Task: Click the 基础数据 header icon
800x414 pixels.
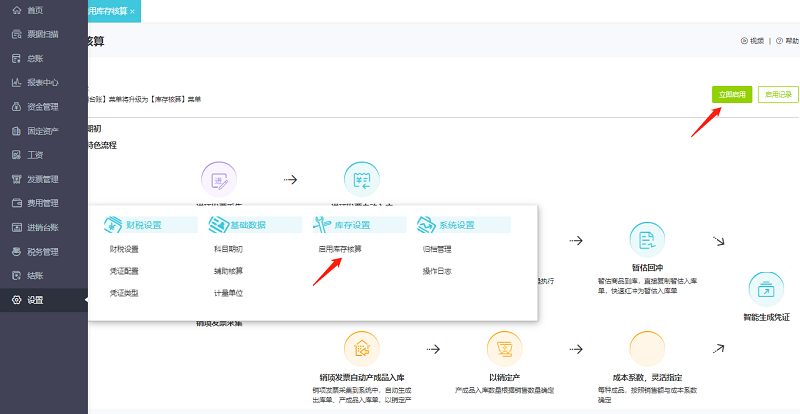Action: pyautogui.click(x=218, y=225)
